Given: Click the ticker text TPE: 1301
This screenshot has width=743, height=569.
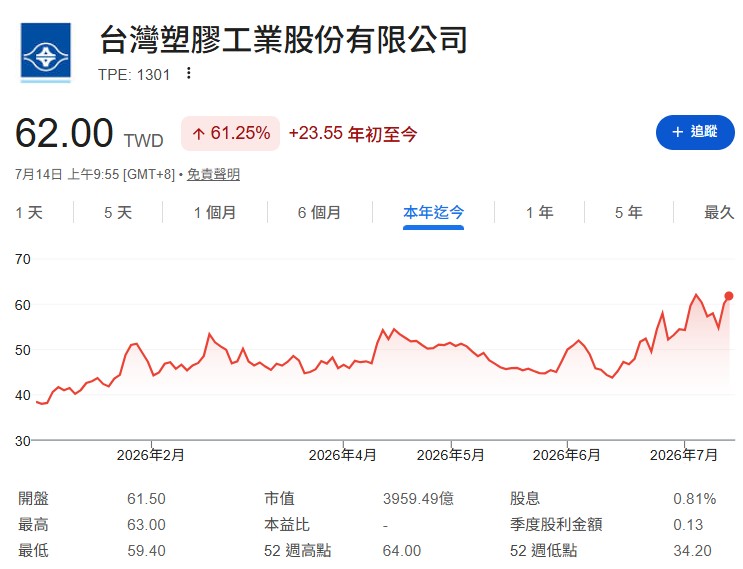Looking at the screenshot, I should point(134,75).
